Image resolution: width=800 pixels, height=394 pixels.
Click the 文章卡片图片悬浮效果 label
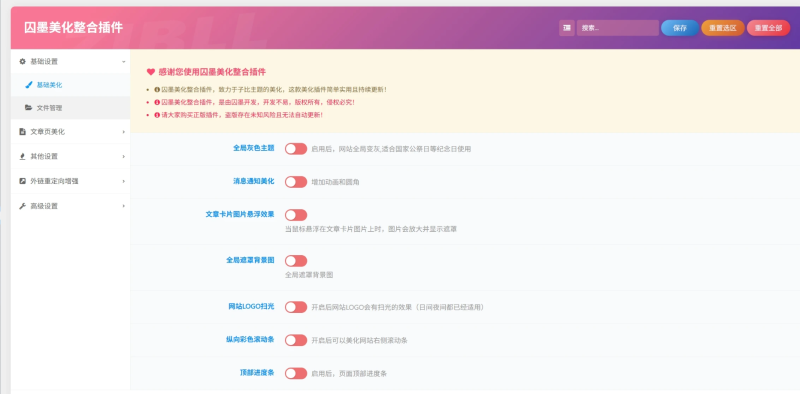(240, 214)
